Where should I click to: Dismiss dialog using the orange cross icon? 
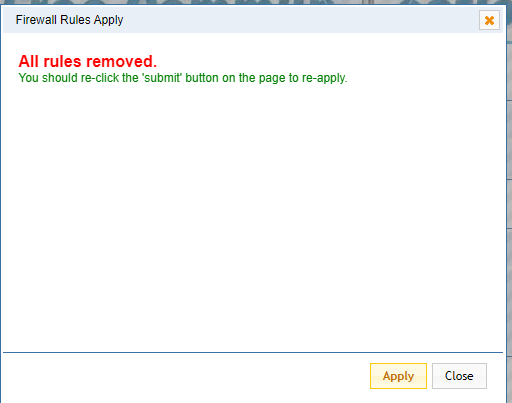489,20
